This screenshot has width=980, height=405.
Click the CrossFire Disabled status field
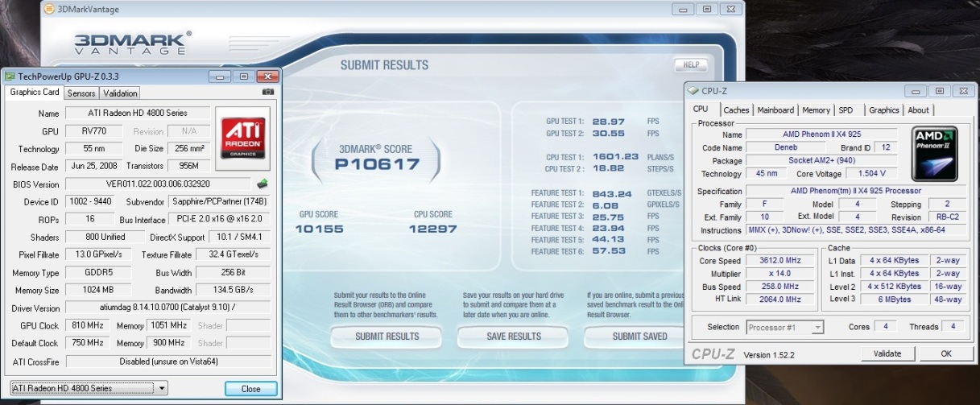pos(167,361)
